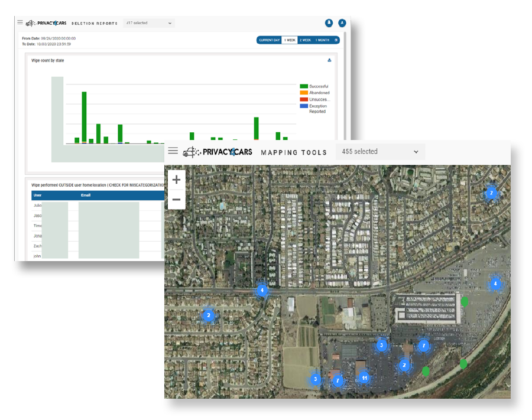Viewport: 532px width, 420px height.
Task: Click 'To Date' value text
Action: pyautogui.click(x=54, y=44)
